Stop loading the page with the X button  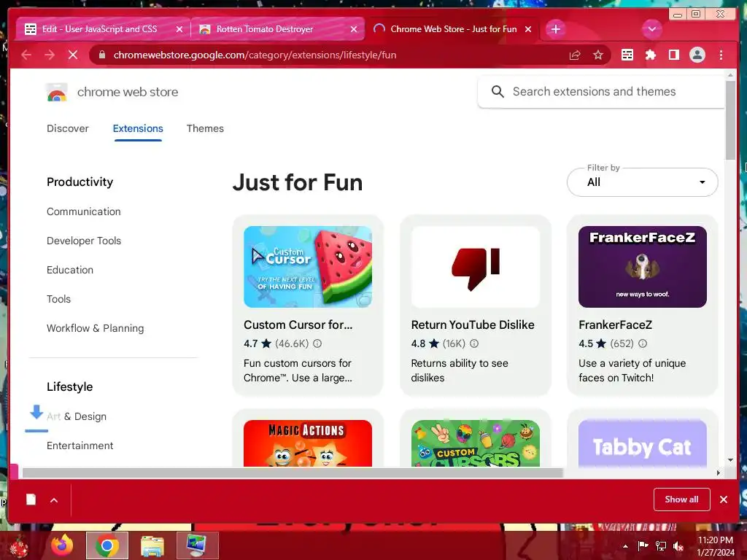click(x=73, y=55)
